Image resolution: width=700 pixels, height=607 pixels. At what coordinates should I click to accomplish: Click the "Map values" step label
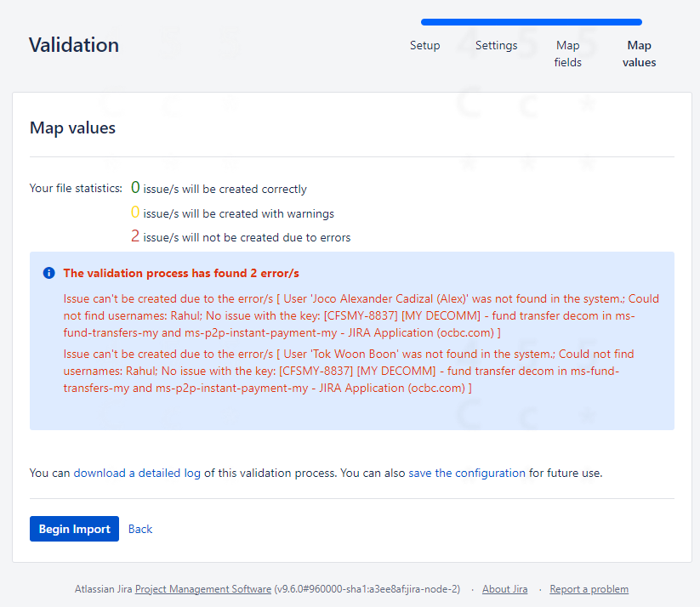pyautogui.click(x=639, y=53)
